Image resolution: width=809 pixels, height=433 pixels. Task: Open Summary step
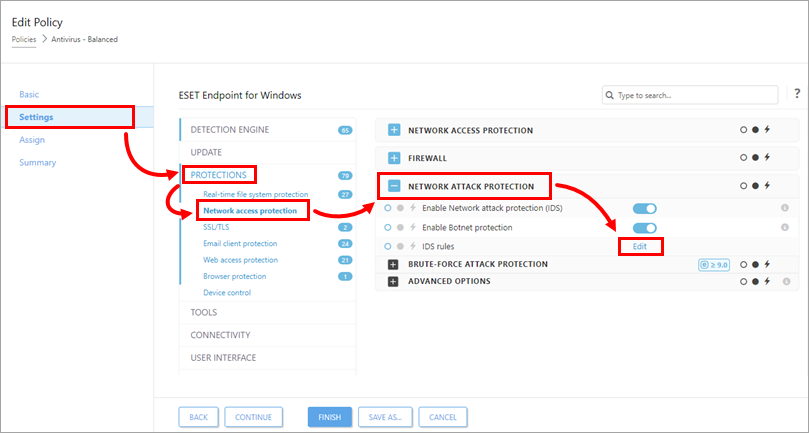[x=38, y=163]
